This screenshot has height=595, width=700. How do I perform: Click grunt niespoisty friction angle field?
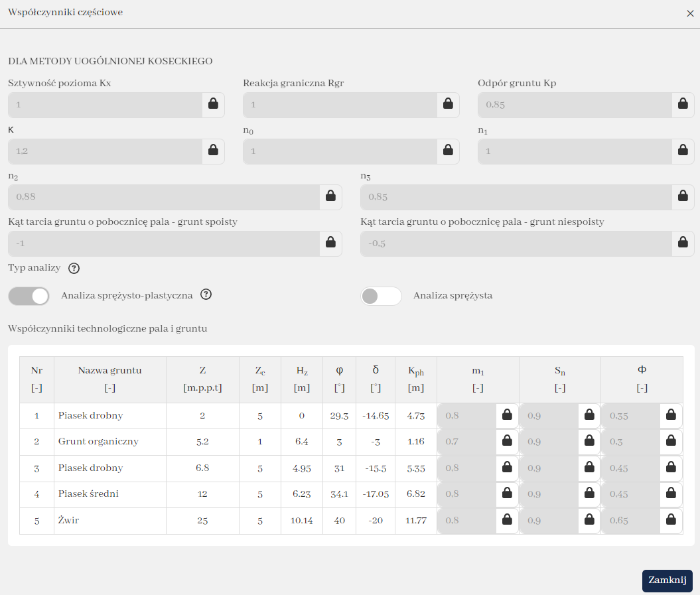tap(515, 243)
